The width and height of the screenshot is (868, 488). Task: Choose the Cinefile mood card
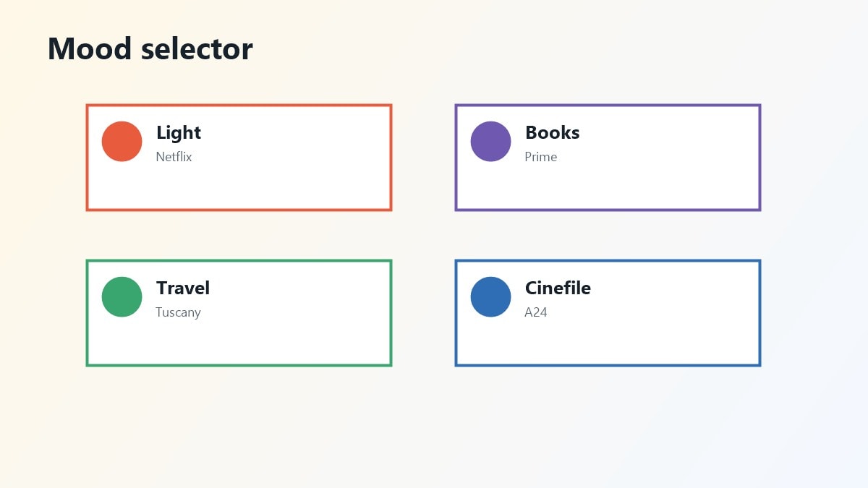tap(608, 313)
